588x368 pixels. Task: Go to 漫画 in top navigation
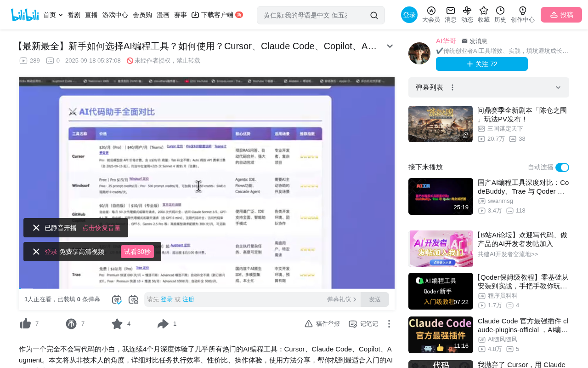[163, 15]
